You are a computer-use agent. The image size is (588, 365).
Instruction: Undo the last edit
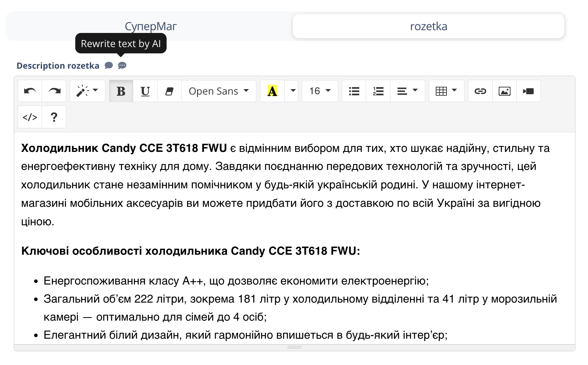[29, 91]
